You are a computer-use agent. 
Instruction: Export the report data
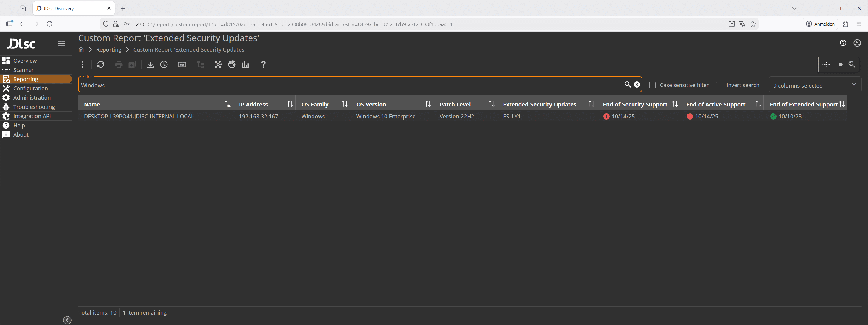[x=150, y=64]
